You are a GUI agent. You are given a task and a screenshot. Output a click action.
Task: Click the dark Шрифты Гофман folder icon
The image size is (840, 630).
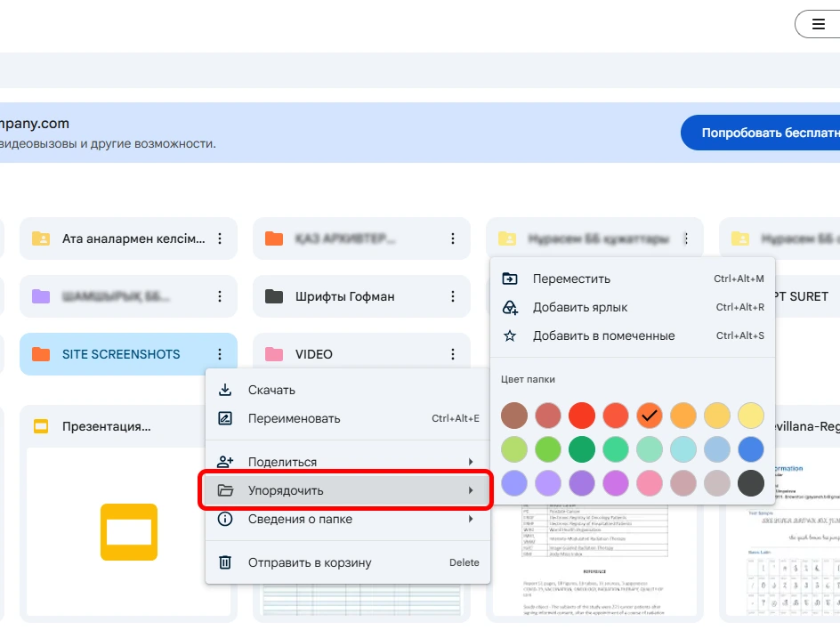274,296
